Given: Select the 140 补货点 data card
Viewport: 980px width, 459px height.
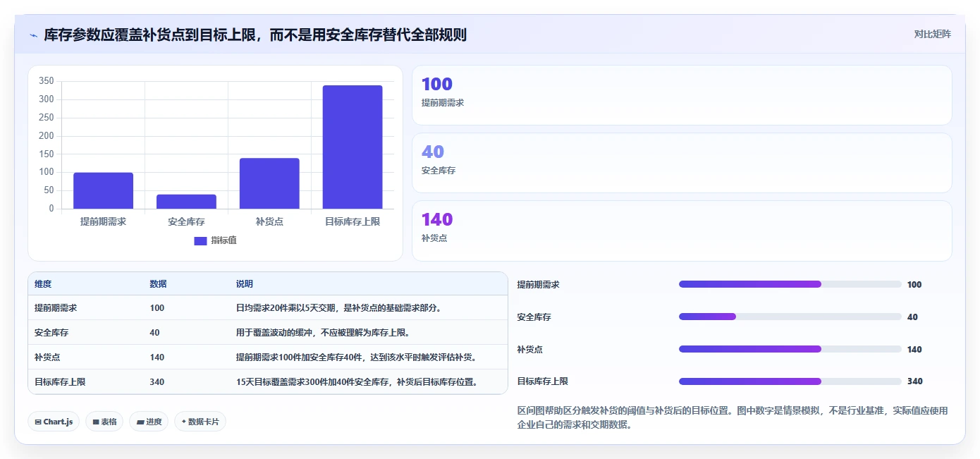Looking at the screenshot, I should [x=682, y=231].
